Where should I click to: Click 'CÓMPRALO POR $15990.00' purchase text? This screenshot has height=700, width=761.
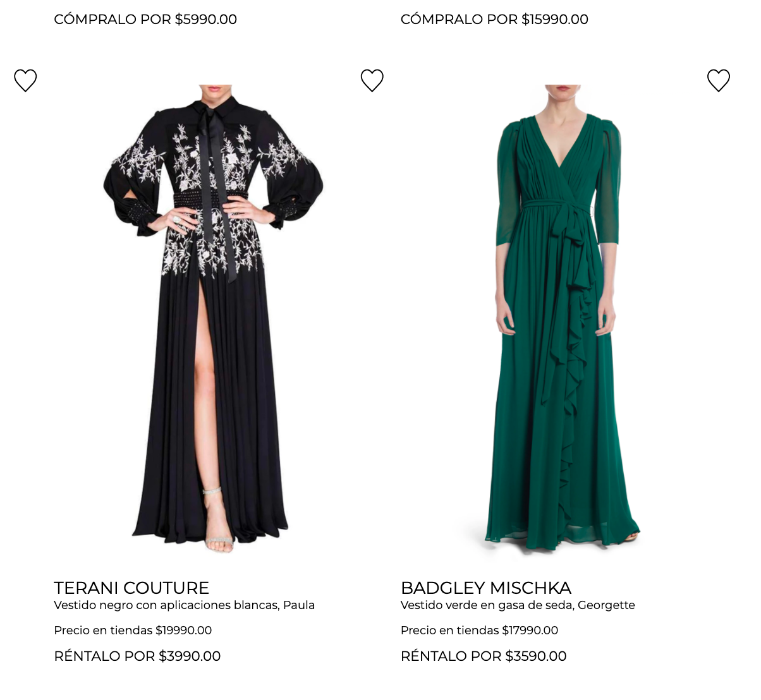(x=494, y=20)
